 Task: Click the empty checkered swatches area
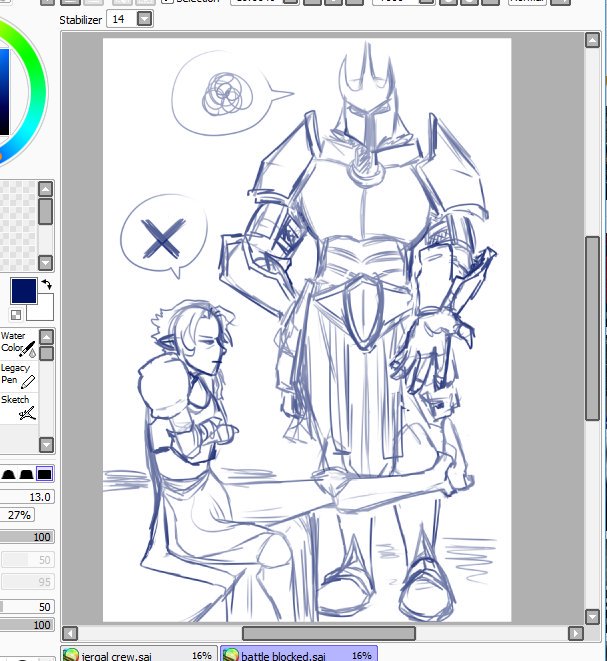18,226
